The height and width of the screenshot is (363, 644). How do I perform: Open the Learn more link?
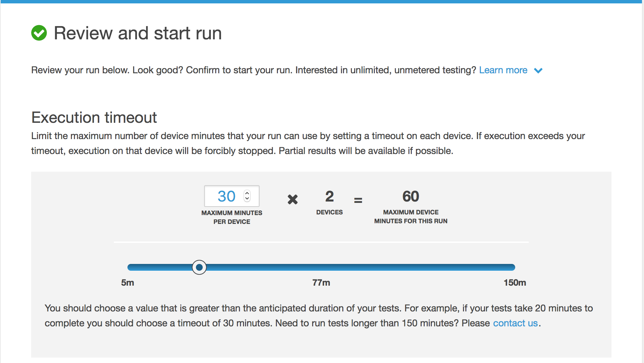click(503, 70)
